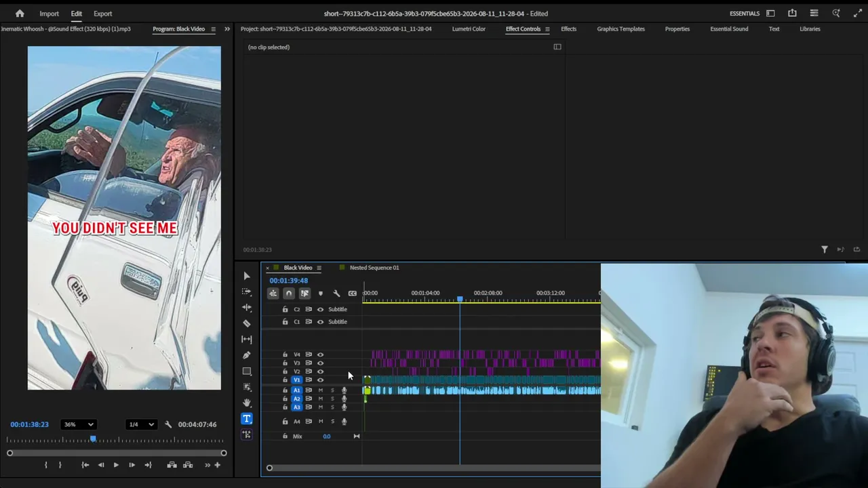Play the program monitor video
Viewport: 868px width, 488px height.
point(116,465)
